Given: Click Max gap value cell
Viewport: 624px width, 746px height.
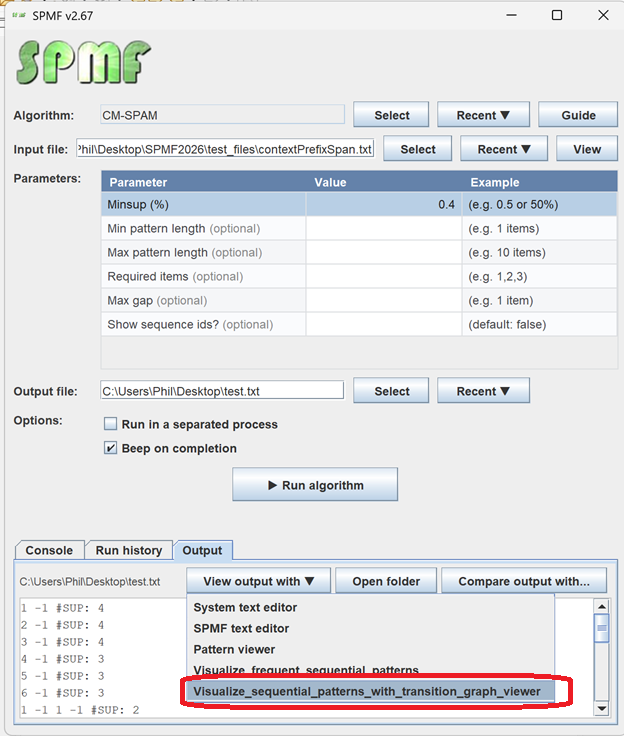Looking at the screenshot, I should (384, 301).
